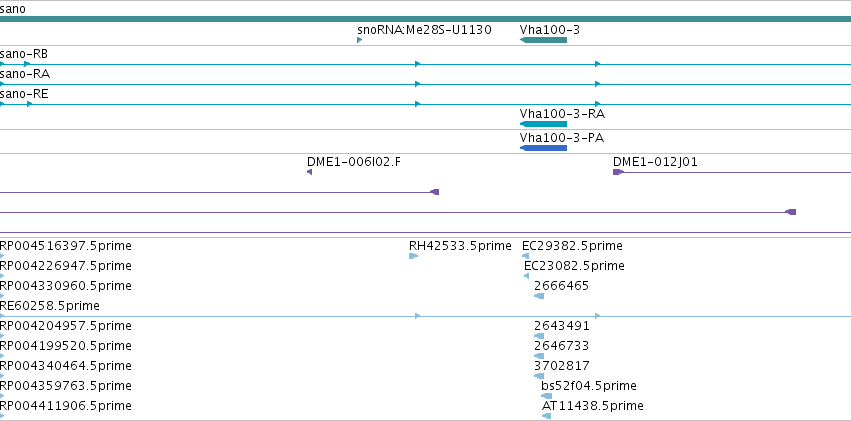Select the EC29382.5prime EST arrow
The height and width of the screenshot is (421, 851).
[x=525, y=256]
